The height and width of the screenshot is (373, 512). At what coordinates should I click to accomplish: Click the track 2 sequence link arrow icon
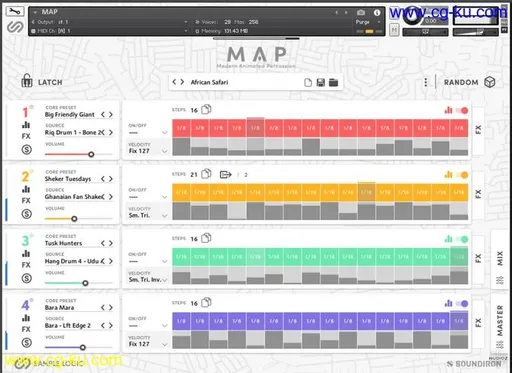point(226,174)
